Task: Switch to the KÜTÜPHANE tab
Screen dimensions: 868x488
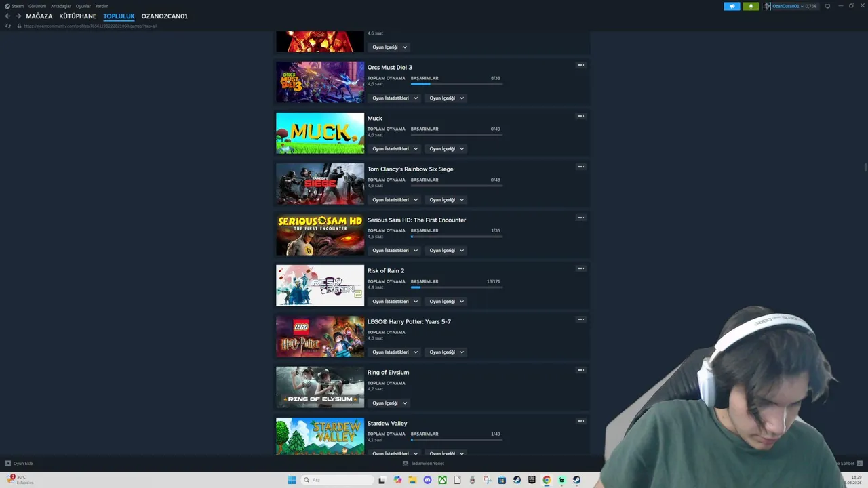Action: click(x=78, y=16)
